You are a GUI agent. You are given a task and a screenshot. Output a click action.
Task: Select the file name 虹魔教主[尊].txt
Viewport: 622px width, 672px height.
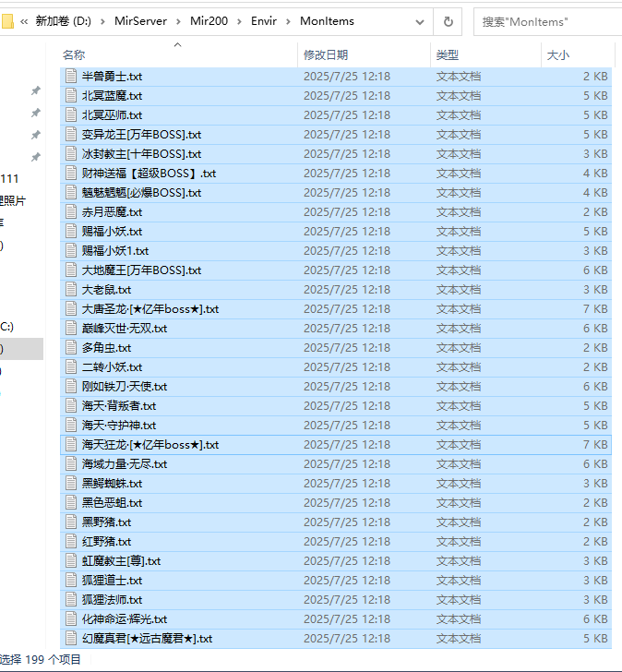(121, 561)
